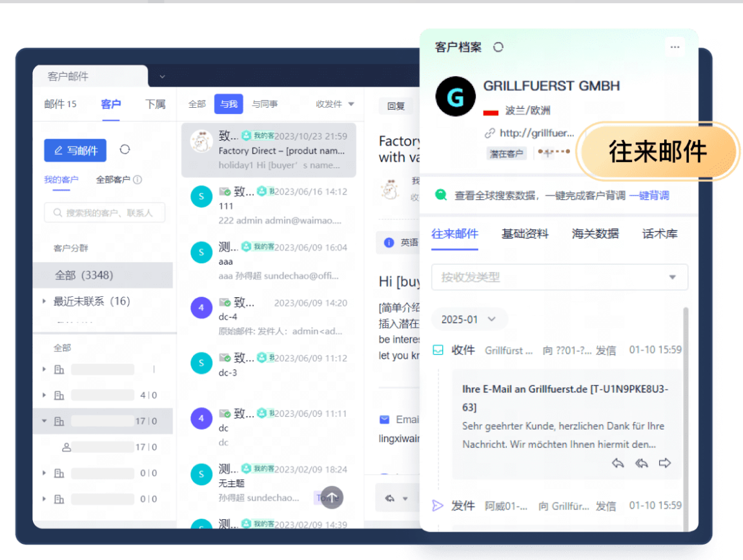The width and height of the screenshot is (743, 560).
Task: Click reply-all icon in bottom mail toolbar
Action: [x=389, y=498]
